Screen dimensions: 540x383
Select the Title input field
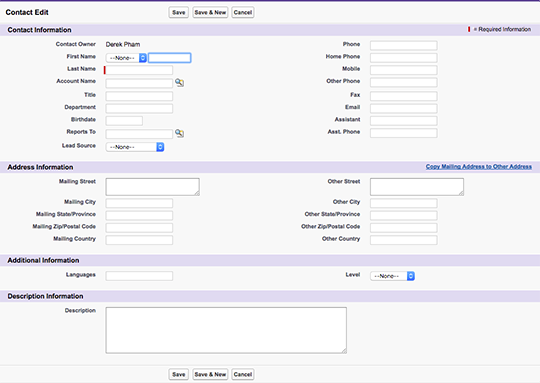[139, 96]
